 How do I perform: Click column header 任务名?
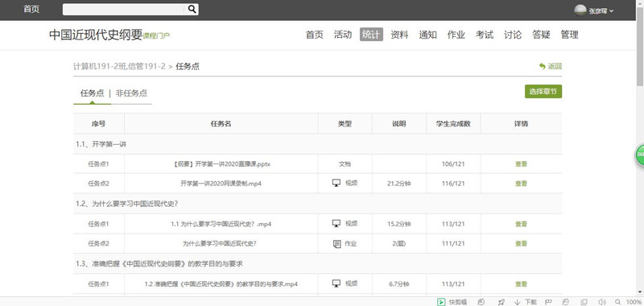221,124
